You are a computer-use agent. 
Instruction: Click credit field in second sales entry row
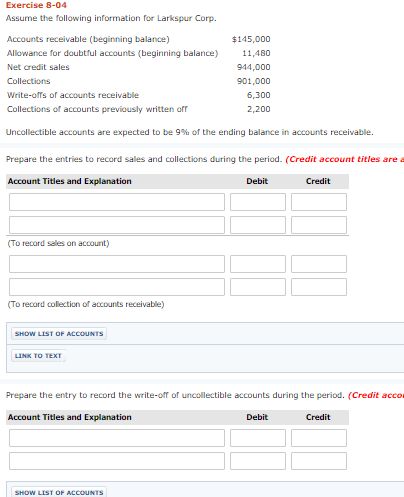coord(319,225)
